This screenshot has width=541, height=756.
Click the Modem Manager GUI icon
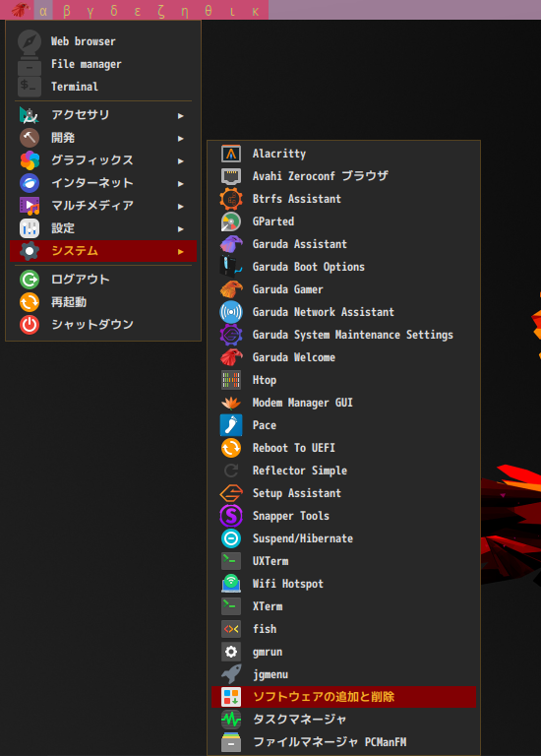tap(231, 403)
